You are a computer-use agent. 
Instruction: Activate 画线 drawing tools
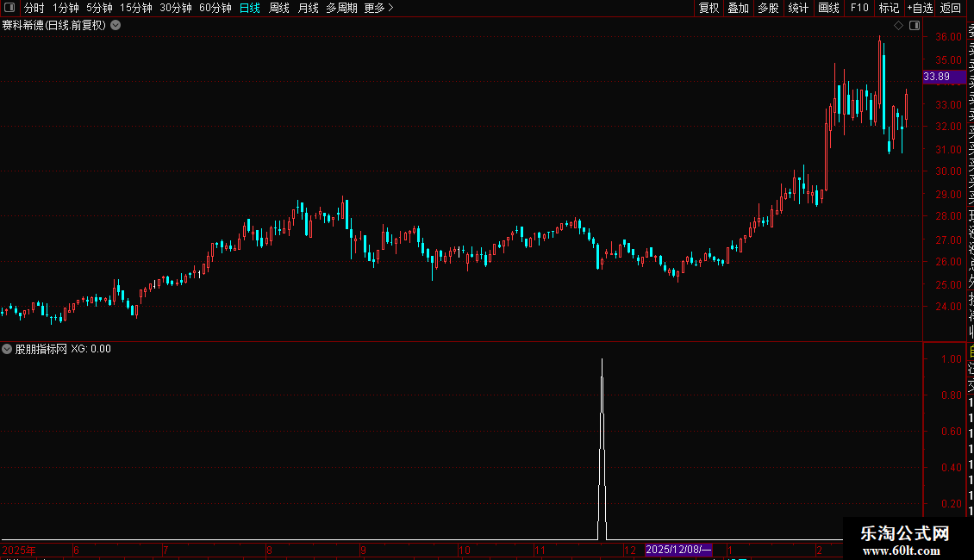828,8
